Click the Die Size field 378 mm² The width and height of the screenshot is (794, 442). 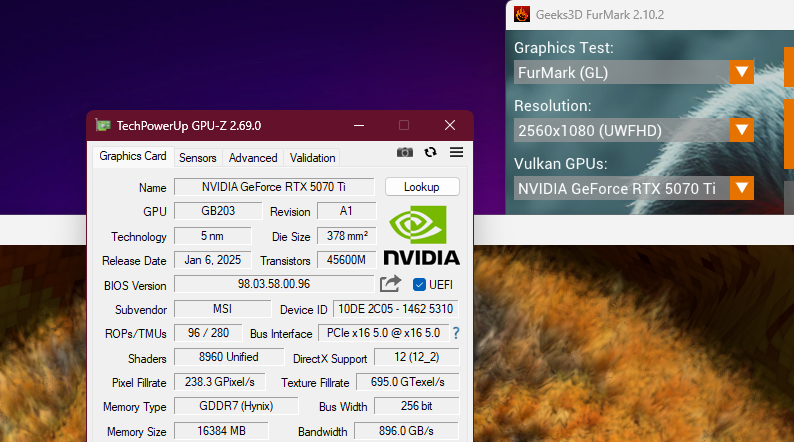347,236
